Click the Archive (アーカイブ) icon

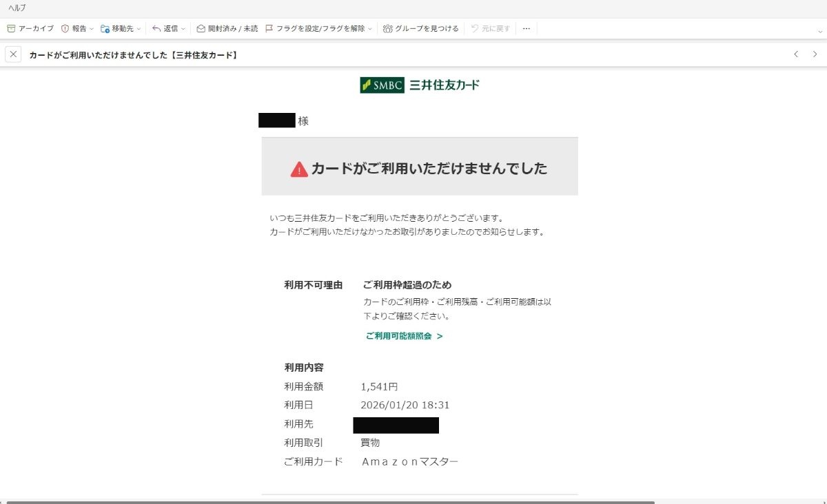click(x=11, y=29)
